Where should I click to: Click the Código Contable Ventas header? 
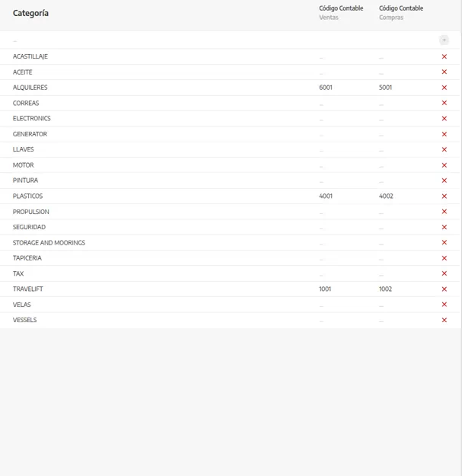coord(341,13)
